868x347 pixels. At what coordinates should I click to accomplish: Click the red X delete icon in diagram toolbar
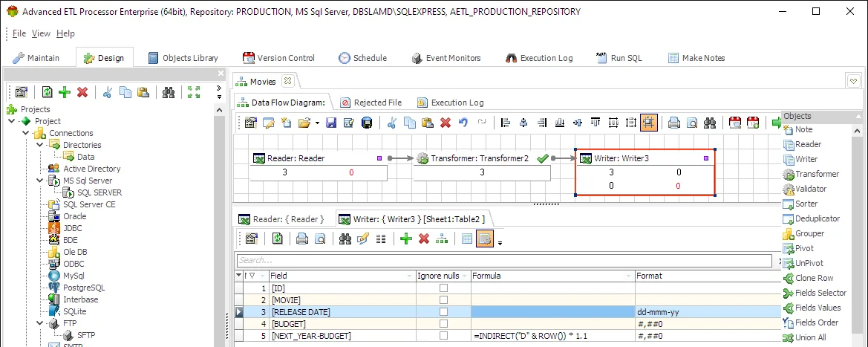(x=445, y=123)
